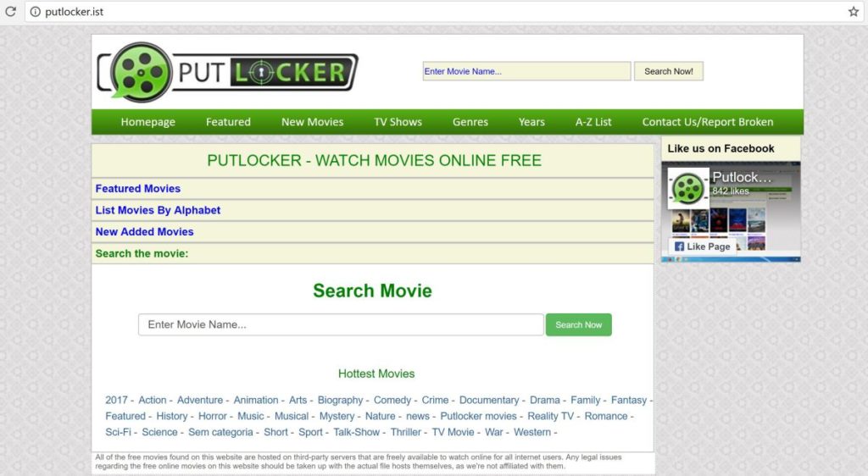Open TV Shows from the navigation bar

[398, 122]
